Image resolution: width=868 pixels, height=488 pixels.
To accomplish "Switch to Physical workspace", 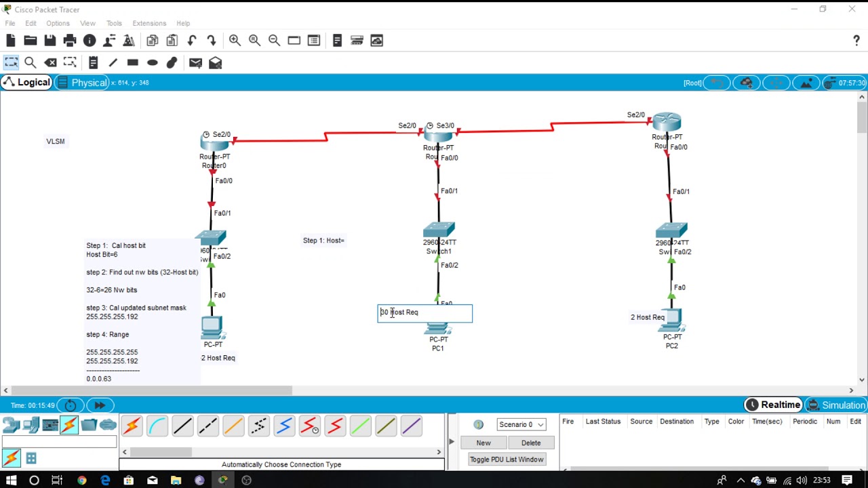I will click(81, 82).
